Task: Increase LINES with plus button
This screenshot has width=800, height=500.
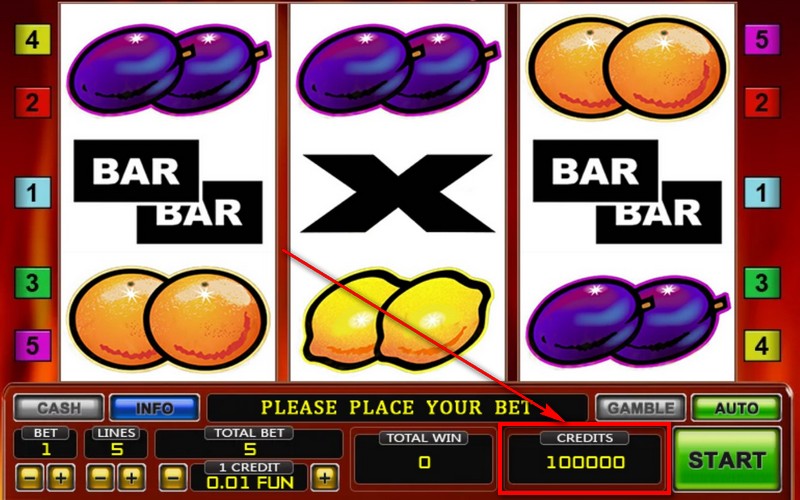Action: click(x=132, y=478)
